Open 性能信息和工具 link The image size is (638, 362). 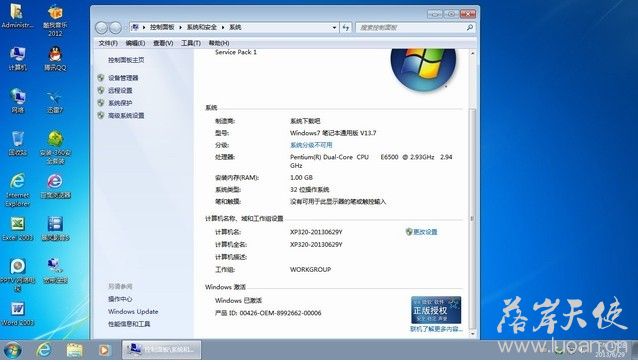(x=129, y=324)
